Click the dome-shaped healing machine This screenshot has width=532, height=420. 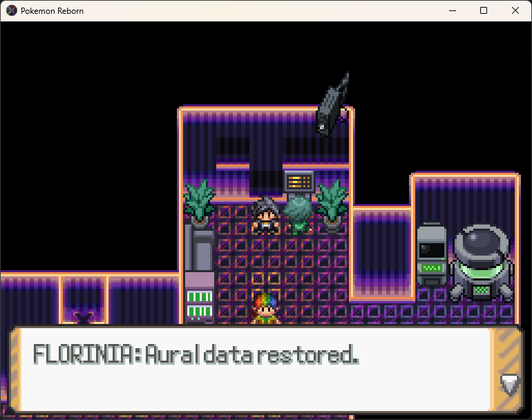point(482,263)
